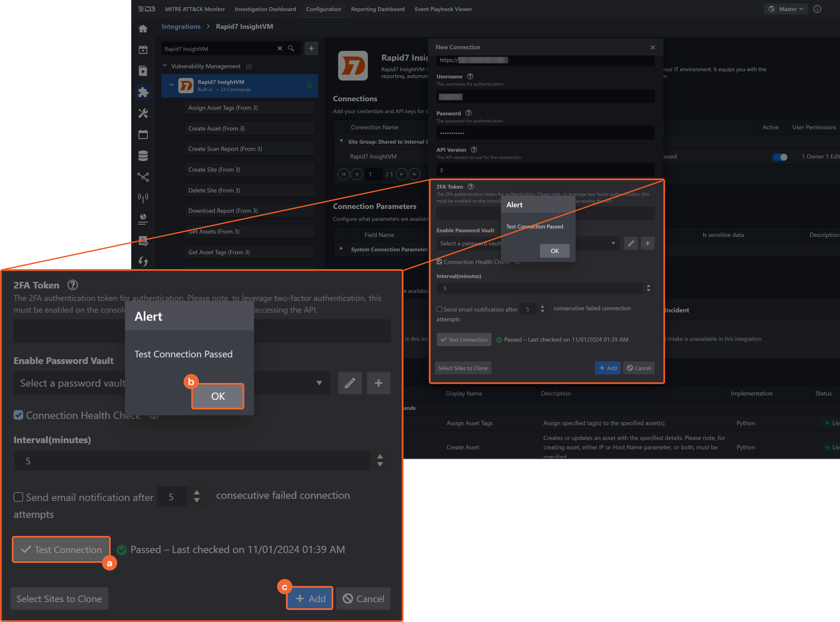840x622 pixels.
Task: Toggle the Rapid7 InsightVM connection Active switch
Action: [x=779, y=157]
